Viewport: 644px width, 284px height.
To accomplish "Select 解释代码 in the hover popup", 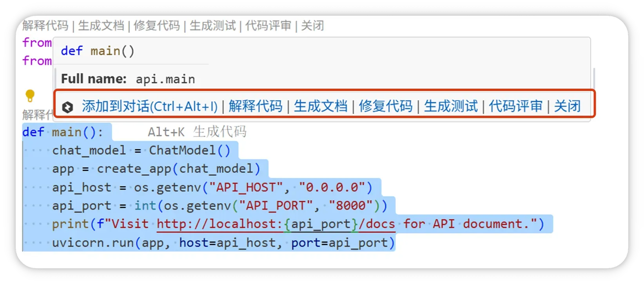I will [255, 106].
